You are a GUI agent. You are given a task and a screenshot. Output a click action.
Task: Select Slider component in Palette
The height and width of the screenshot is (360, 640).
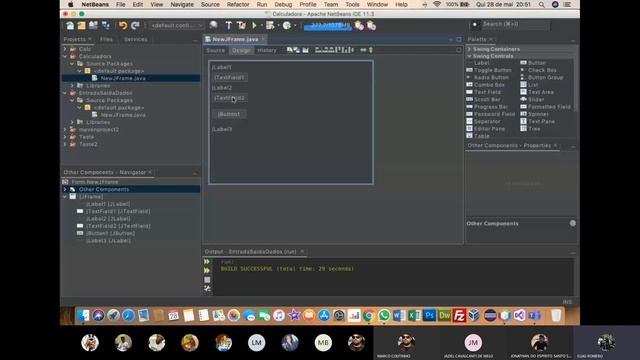click(532, 100)
